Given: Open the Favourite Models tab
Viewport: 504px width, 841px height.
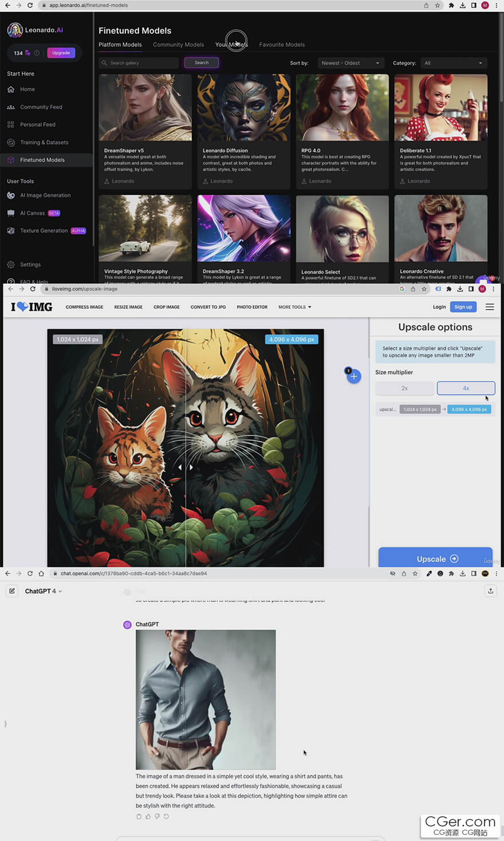Looking at the screenshot, I should (x=282, y=45).
